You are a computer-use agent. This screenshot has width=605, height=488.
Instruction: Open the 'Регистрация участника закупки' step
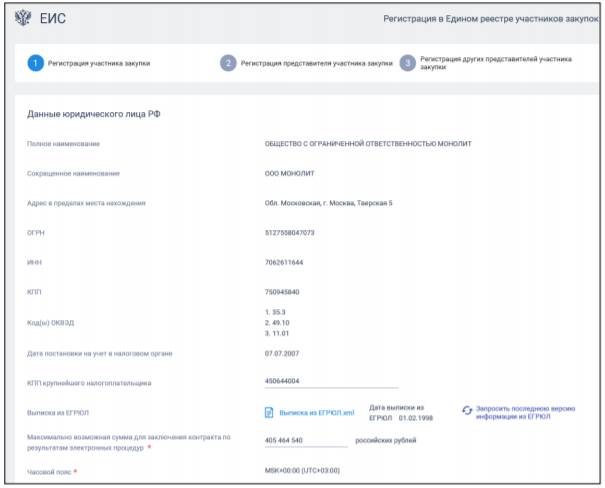click(99, 63)
